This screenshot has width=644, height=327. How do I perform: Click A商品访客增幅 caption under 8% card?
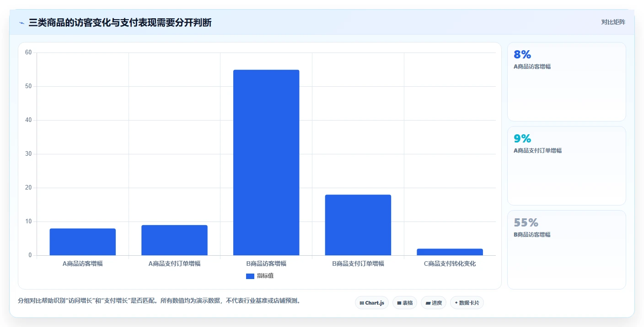[x=532, y=67]
